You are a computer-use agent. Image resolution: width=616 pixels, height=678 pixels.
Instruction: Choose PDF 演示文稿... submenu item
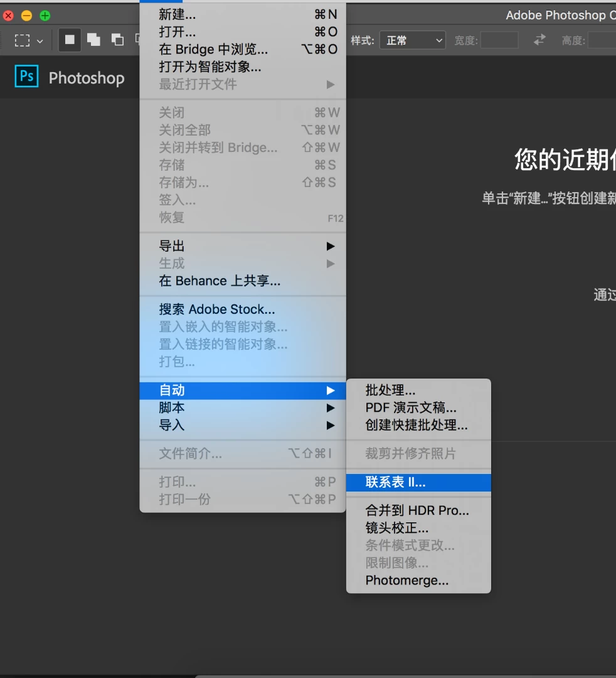point(418,408)
